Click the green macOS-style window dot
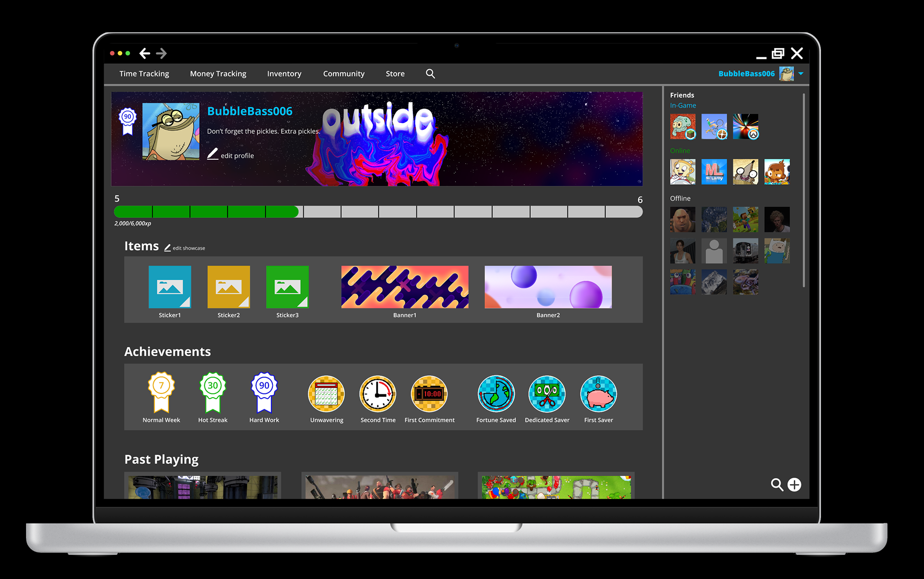Viewport: 924px width, 579px height. (128, 53)
